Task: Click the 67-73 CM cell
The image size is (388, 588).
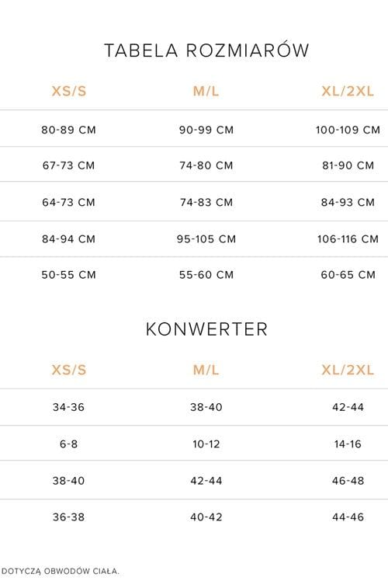Action: point(68,165)
